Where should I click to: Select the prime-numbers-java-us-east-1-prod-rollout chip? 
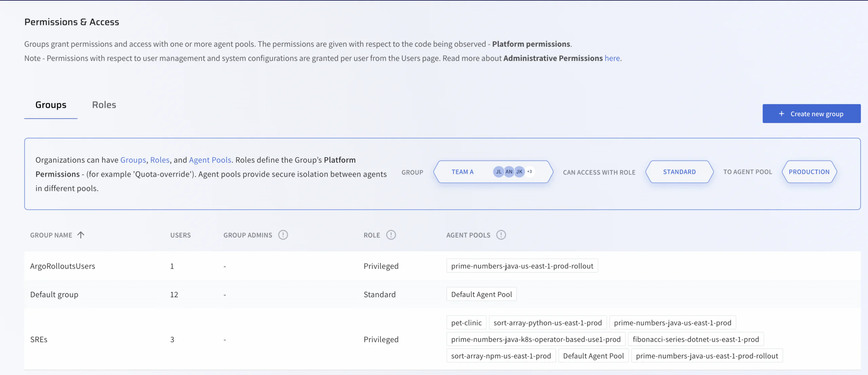(522, 266)
